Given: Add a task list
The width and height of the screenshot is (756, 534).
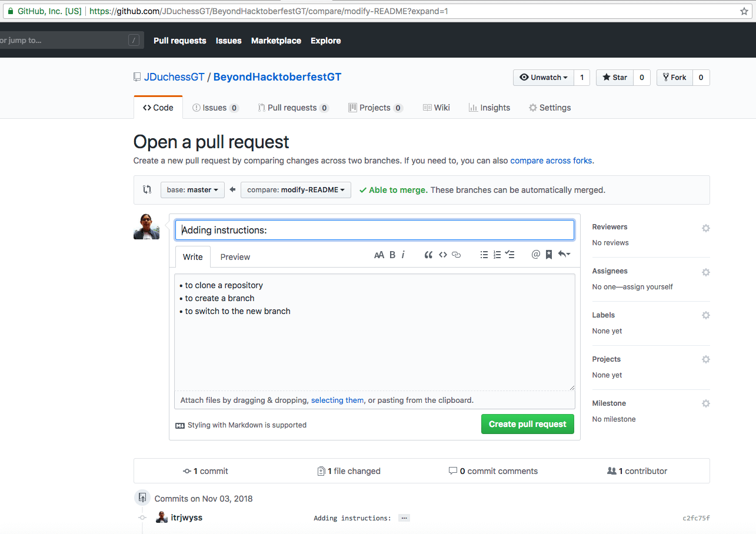Looking at the screenshot, I should pos(510,255).
